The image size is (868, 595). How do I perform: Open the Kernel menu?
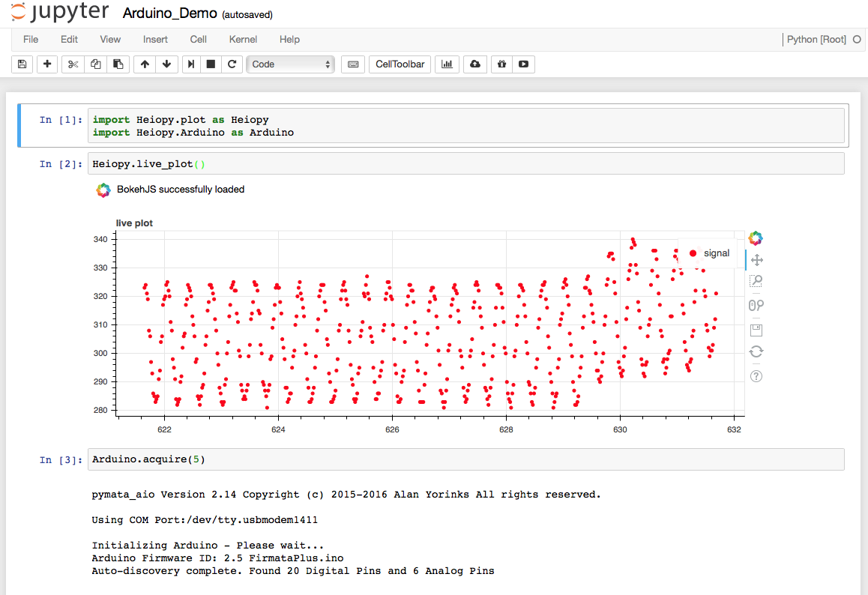click(243, 39)
